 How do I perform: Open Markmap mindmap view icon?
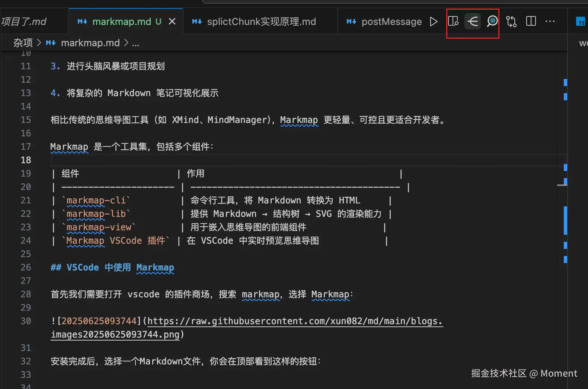click(473, 22)
